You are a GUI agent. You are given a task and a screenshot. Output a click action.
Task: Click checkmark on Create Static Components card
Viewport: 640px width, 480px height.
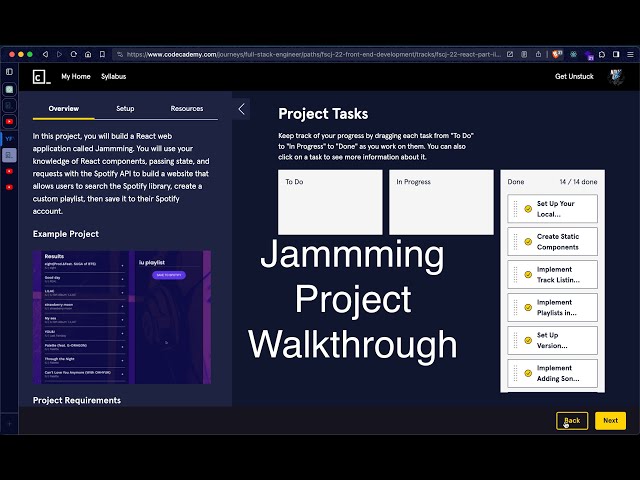click(528, 242)
